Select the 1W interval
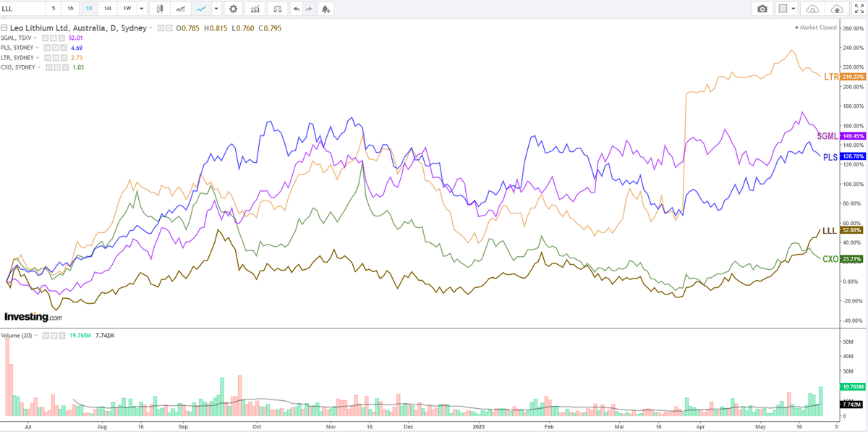Image resolution: width=868 pixels, height=432 pixels. [x=127, y=9]
